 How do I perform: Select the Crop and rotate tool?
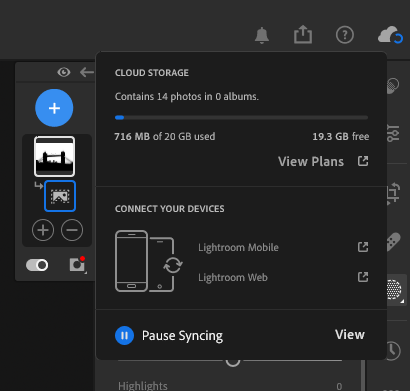393,194
